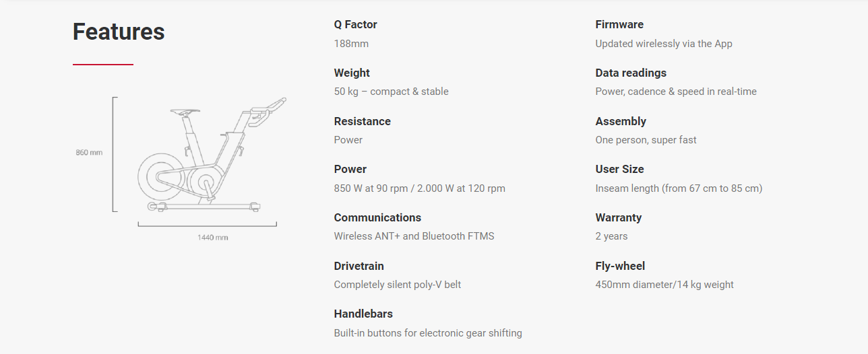Click the Fly-wheel heading
This screenshot has height=354, width=868.
tap(620, 266)
